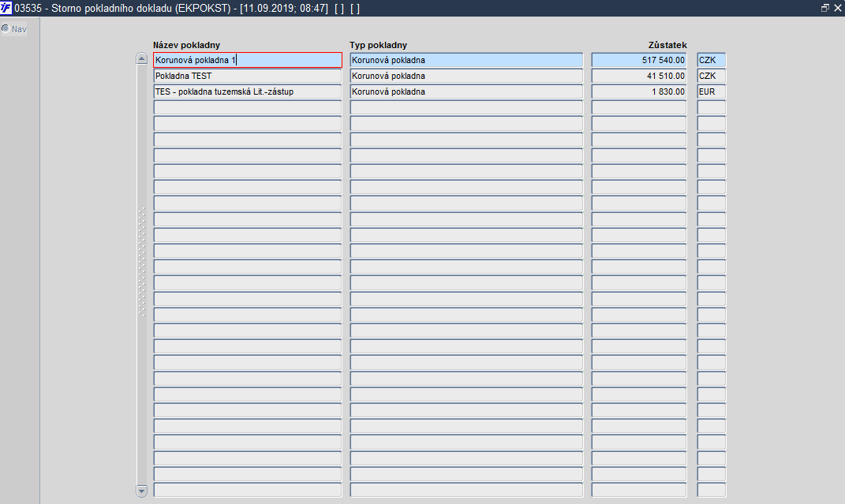The image size is (845, 504).
Task: Select the Nav radio button
Action: point(6,28)
